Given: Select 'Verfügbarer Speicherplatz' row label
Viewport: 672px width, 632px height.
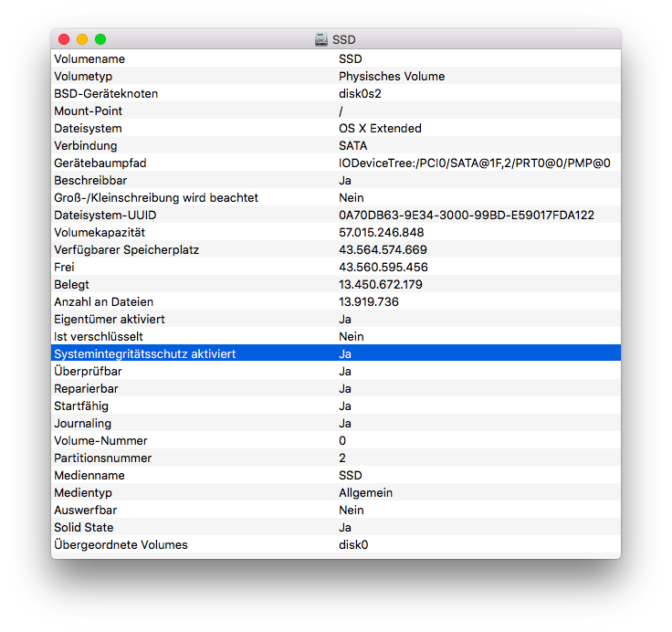Looking at the screenshot, I should (126, 250).
